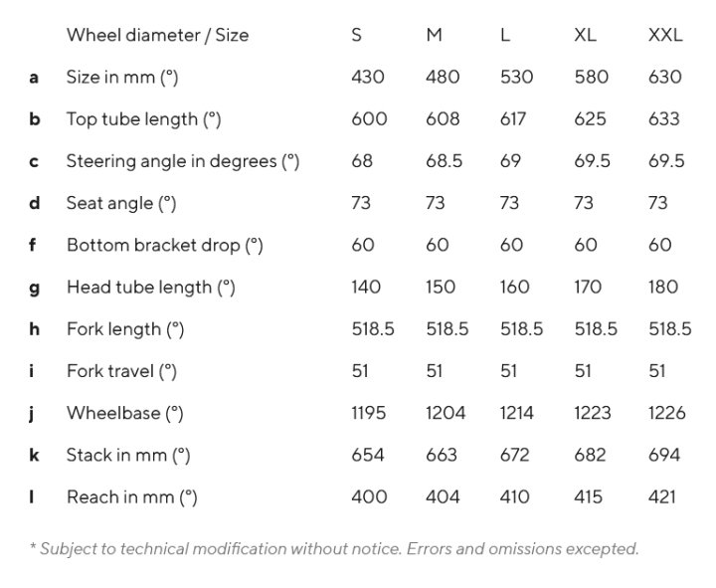Click the 'Seat angle' row label

point(121,203)
